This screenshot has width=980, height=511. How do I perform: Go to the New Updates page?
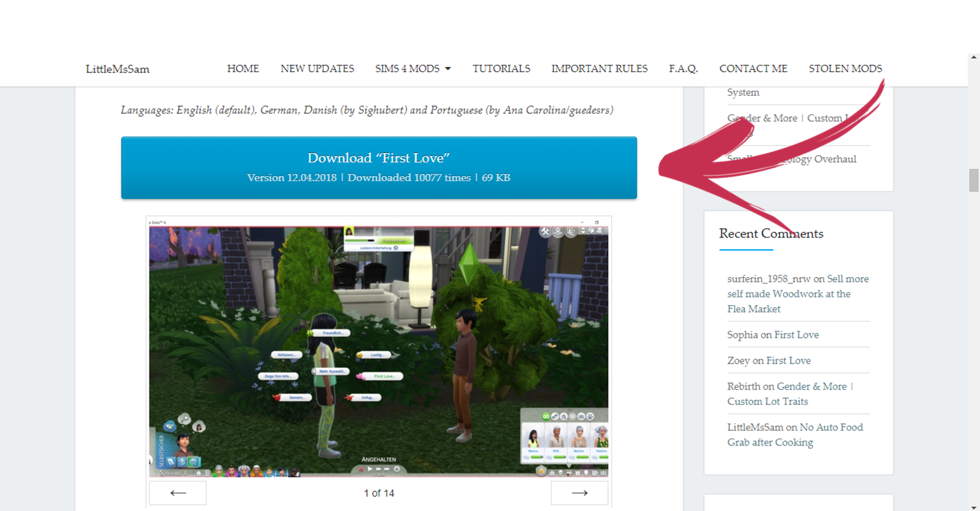pos(317,69)
